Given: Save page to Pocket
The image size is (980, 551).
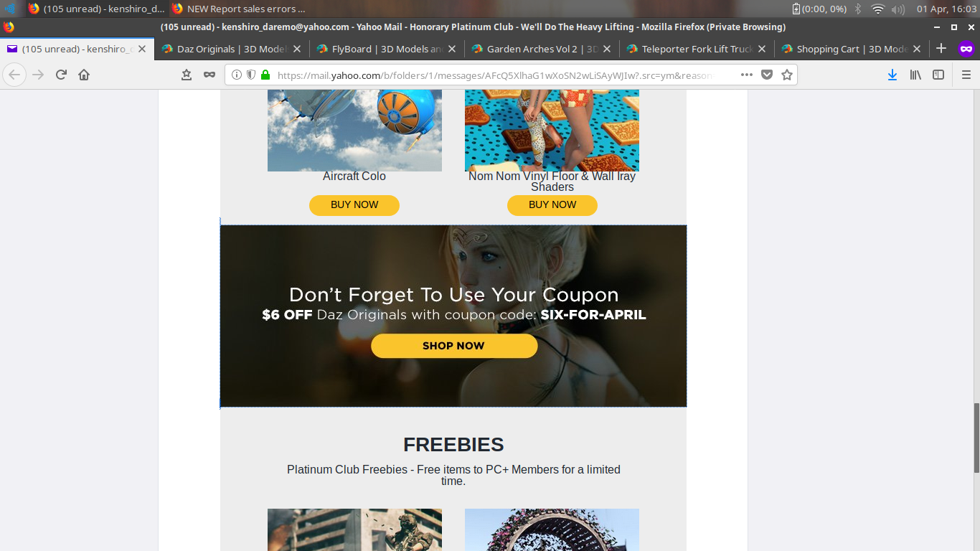Looking at the screenshot, I should click(x=767, y=75).
